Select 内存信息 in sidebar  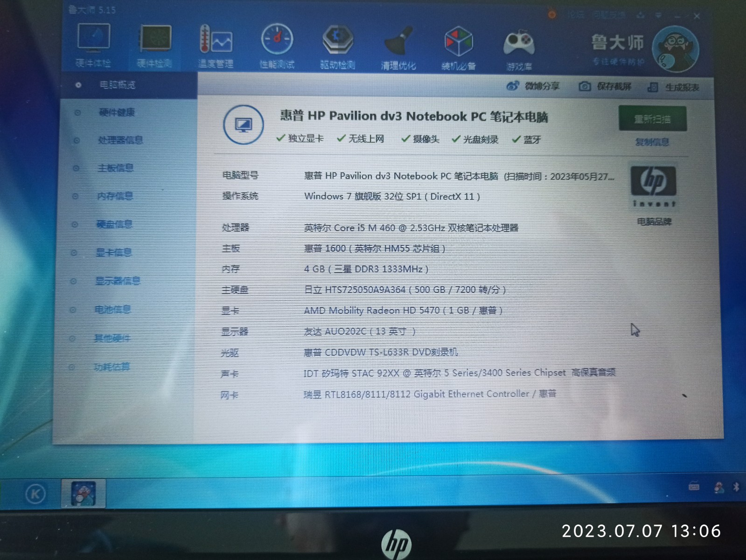[x=115, y=196]
